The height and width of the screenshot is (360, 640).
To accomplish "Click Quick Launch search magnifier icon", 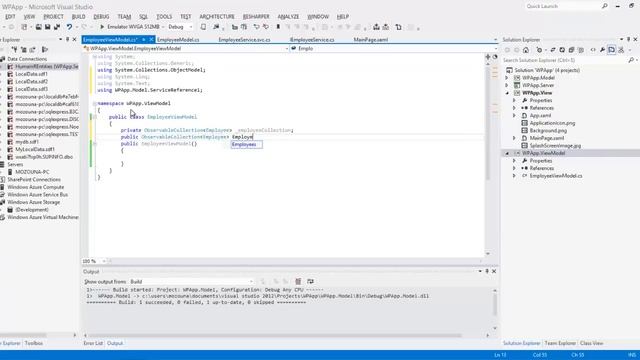I will [x=604, y=6].
